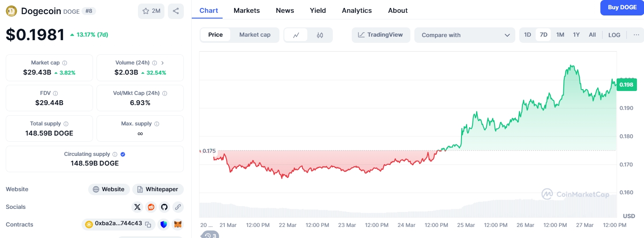Expand Volume (24h) arrow chevron
Screen dimensions: 644x238
(x=163, y=63)
